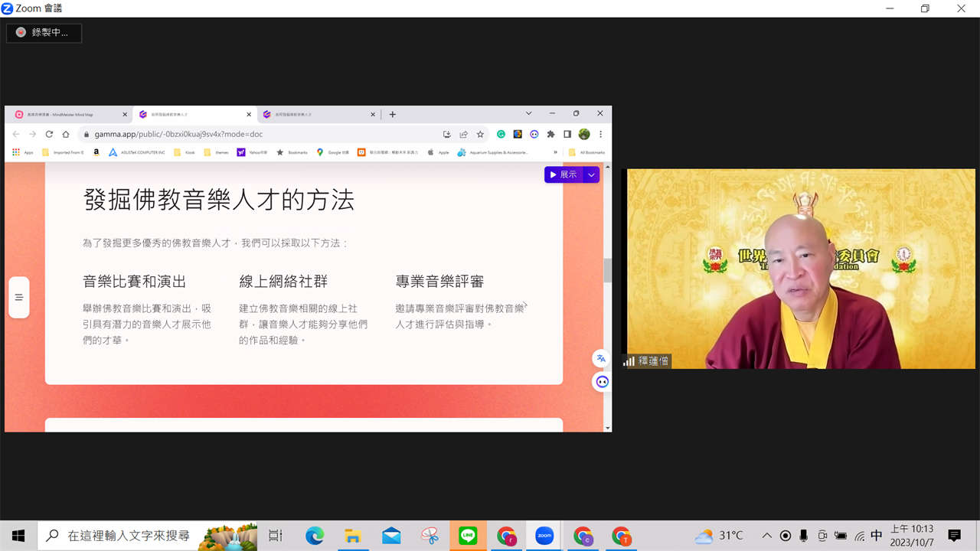This screenshot has height=551, width=980.
Task: Switch to the MindMeister Mind Map tab
Action: (69, 115)
